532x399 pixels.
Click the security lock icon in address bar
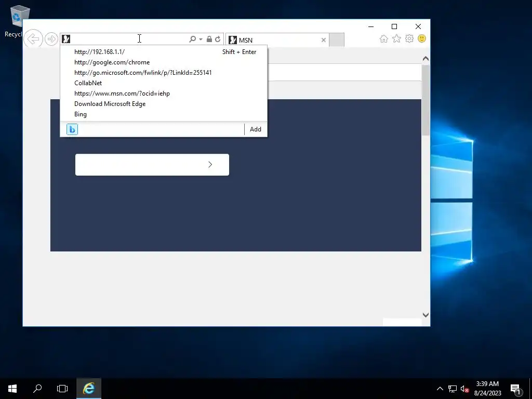coord(209,39)
